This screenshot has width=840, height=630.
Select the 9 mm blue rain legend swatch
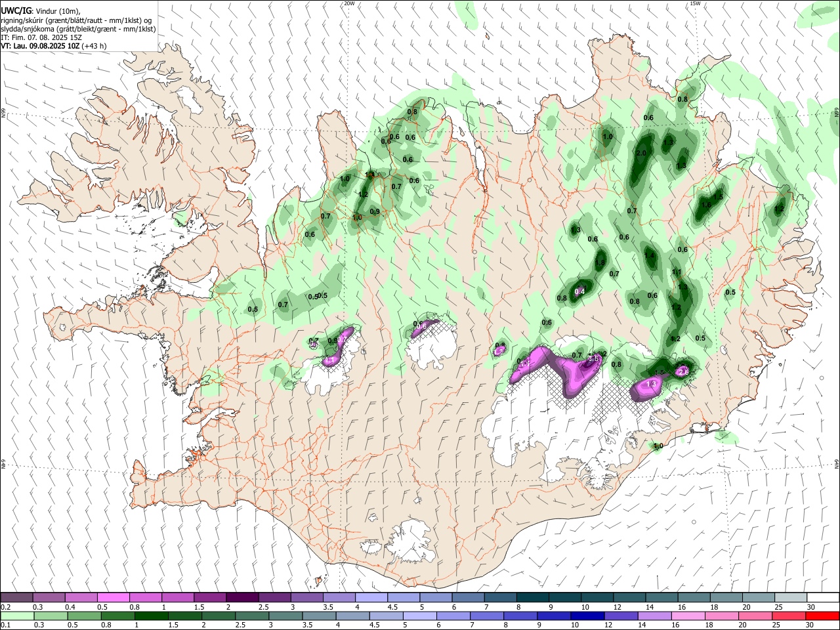554,616
